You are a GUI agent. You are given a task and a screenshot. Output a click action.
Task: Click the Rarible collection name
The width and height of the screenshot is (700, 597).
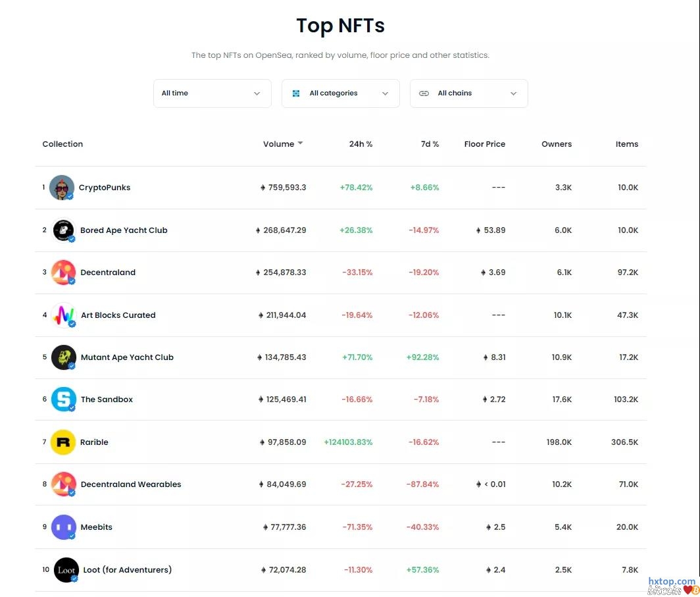click(94, 442)
